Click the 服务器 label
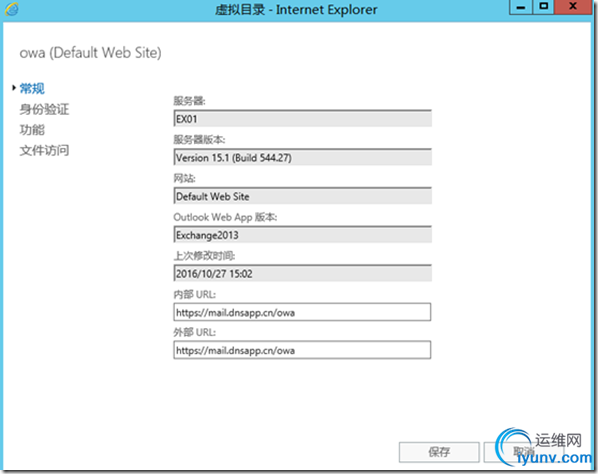Viewport: 598px width, 474px height. [189, 101]
